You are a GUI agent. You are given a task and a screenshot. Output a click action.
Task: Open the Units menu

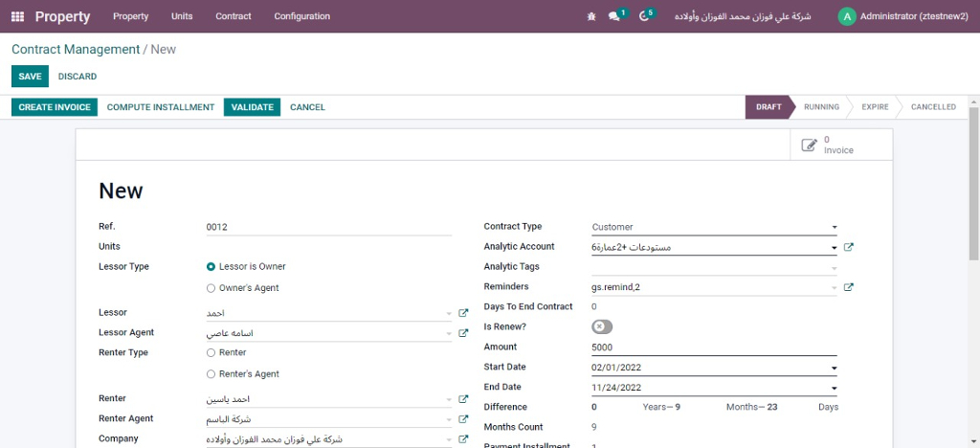coord(182,16)
